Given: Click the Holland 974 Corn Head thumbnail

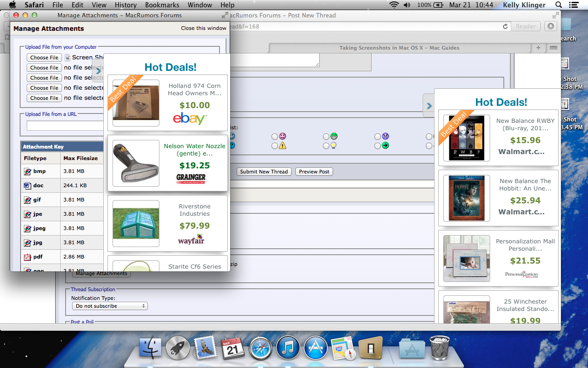Looking at the screenshot, I should (x=136, y=103).
